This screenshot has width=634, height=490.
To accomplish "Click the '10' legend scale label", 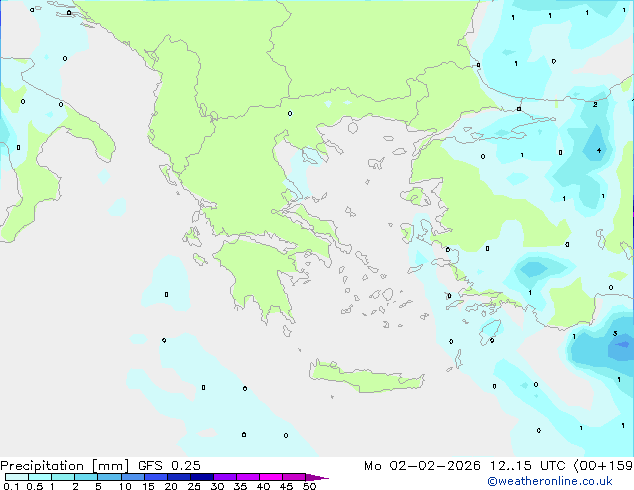I will [x=125, y=486].
